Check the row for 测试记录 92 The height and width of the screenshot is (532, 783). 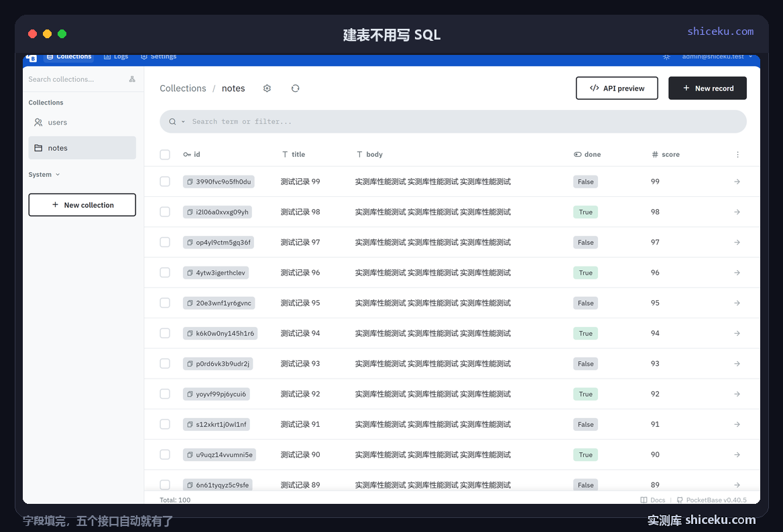click(x=165, y=394)
